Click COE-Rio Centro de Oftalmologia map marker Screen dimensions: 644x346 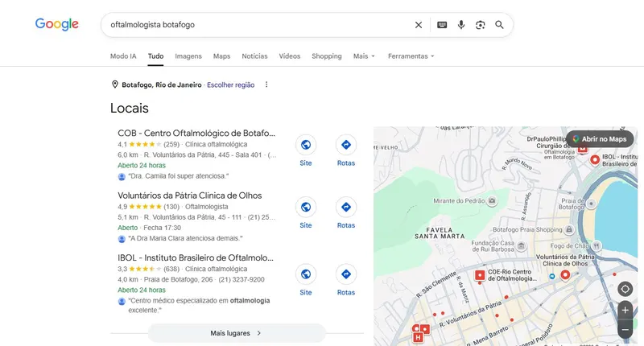pyautogui.click(x=480, y=275)
